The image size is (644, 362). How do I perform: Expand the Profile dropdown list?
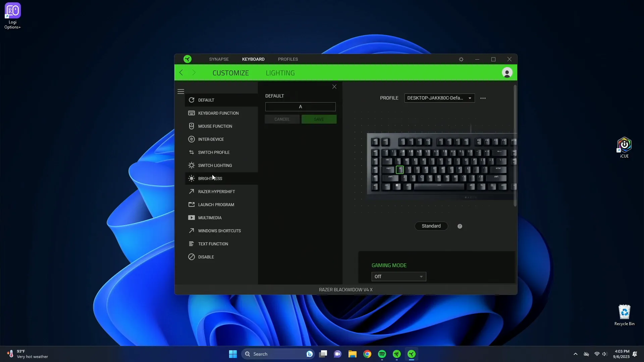coord(439,98)
